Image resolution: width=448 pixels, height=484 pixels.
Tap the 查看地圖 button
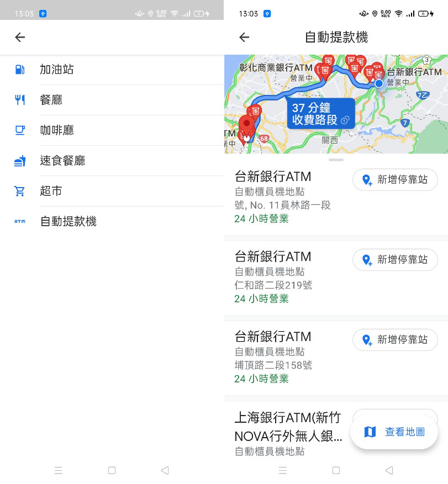(394, 432)
